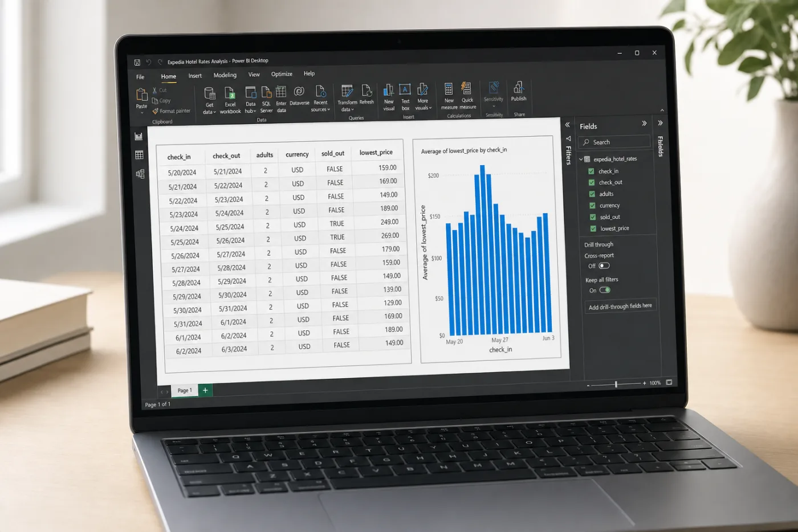Select the bar chart visual title
The width and height of the screenshot is (798, 532).
(464, 151)
